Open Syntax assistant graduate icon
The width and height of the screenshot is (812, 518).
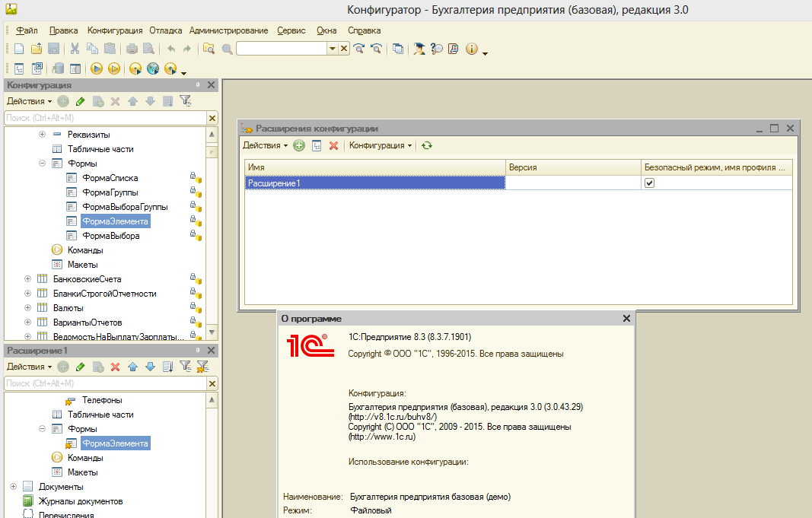tap(419, 49)
